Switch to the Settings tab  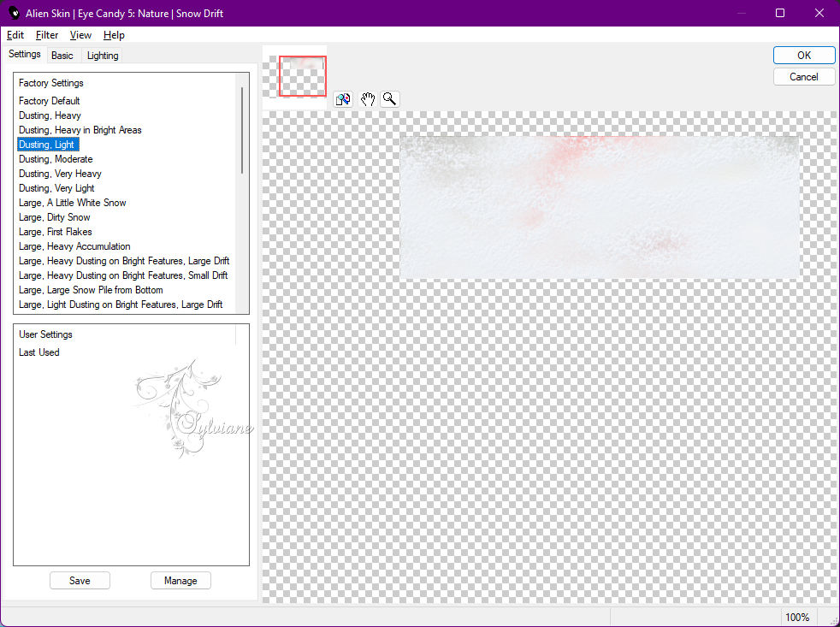25,54
